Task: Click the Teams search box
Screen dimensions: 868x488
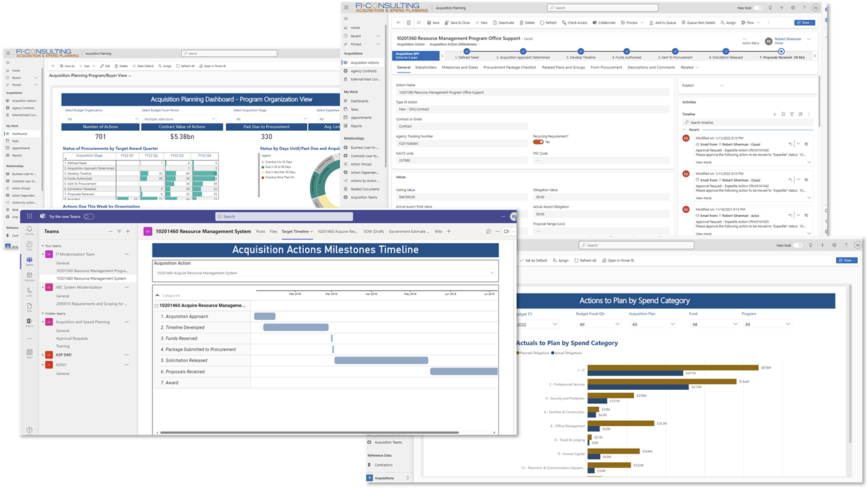Action: point(284,216)
